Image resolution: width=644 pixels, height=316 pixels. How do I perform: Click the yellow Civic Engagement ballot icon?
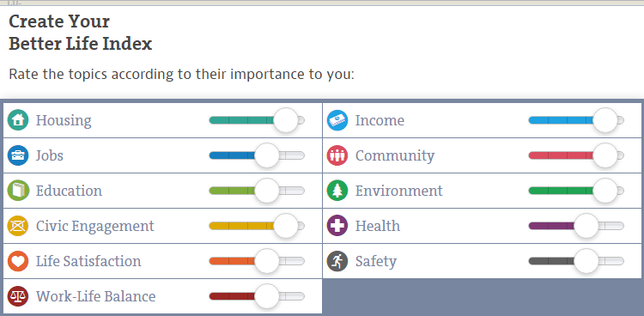click(x=18, y=226)
